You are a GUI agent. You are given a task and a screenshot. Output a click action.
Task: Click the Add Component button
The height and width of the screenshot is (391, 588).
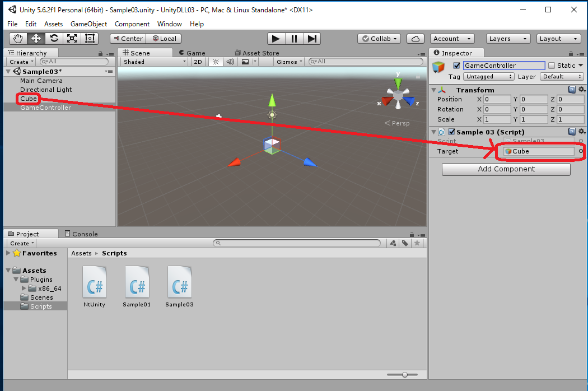[x=506, y=169]
